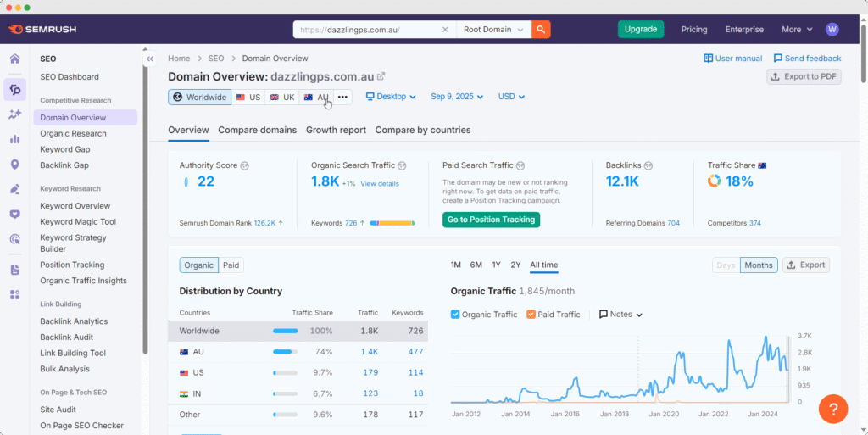Expand the Desktop device dropdown

click(x=391, y=97)
